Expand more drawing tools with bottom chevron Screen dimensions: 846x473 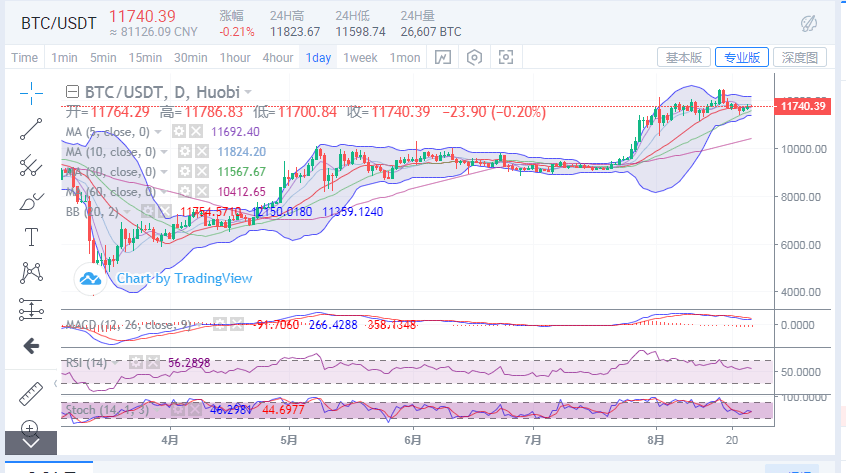click(x=31, y=443)
